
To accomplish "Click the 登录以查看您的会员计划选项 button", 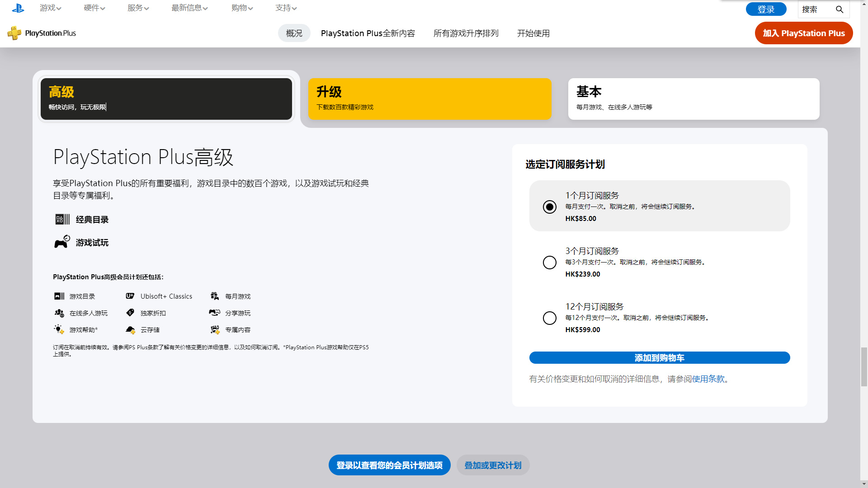I will pyautogui.click(x=390, y=465).
